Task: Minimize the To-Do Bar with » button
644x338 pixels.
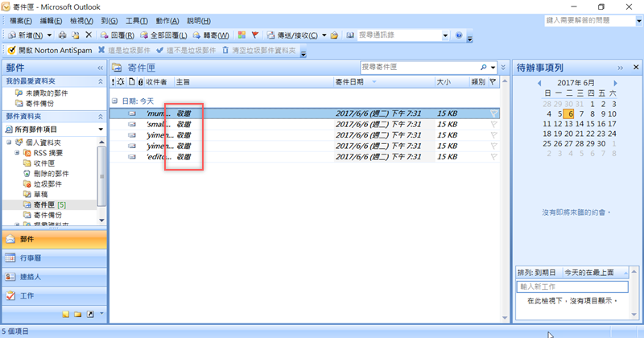Action: coord(620,68)
